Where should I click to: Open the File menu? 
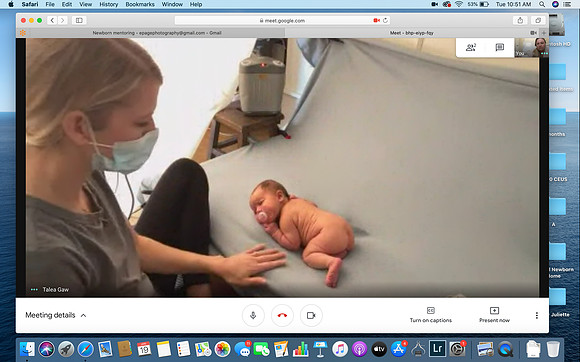[x=50, y=4]
